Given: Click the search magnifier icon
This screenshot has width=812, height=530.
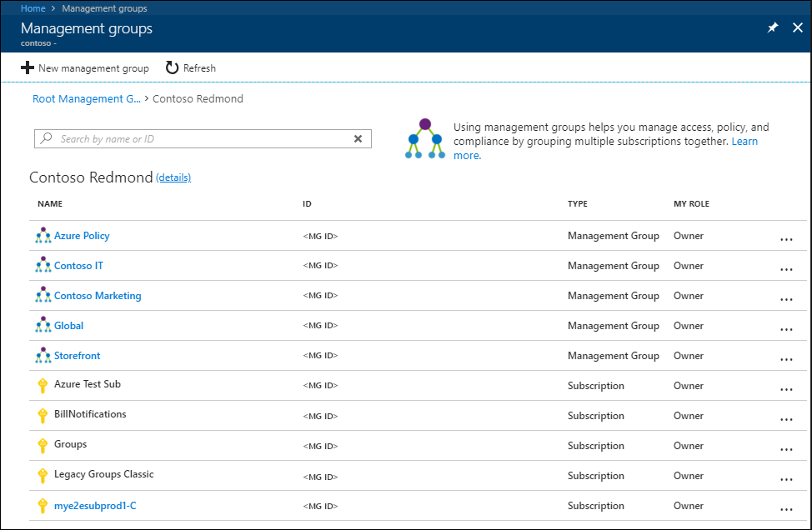Looking at the screenshot, I should [x=47, y=138].
